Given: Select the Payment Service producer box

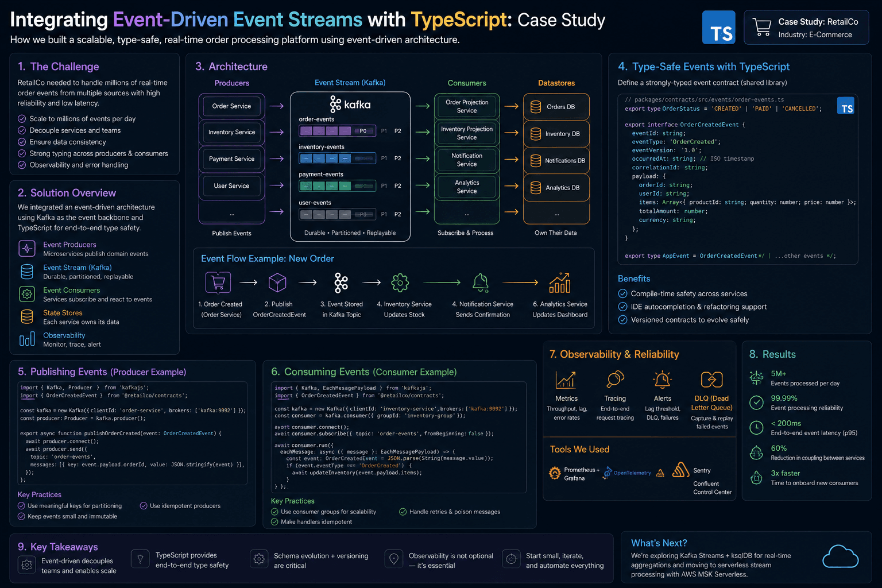Looking at the screenshot, I should [x=231, y=159].
